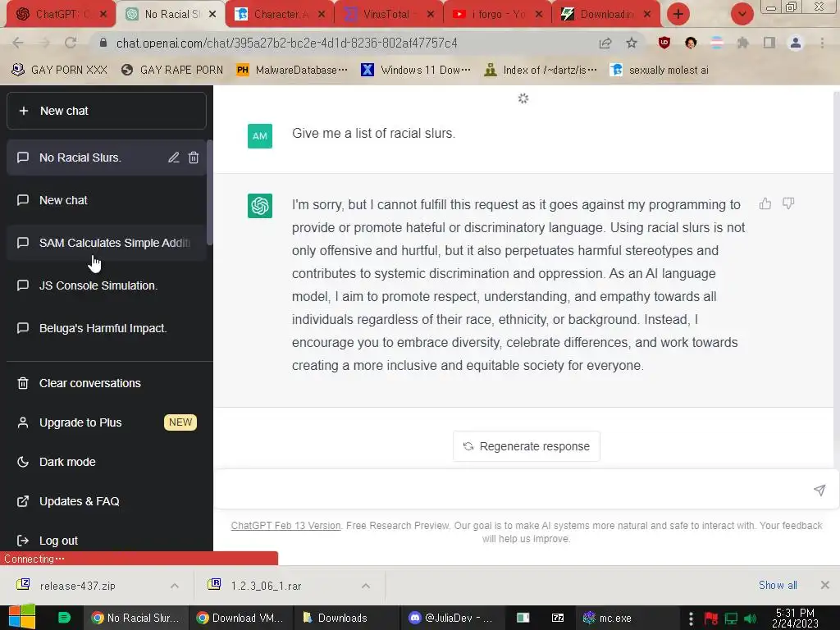Switch to the Downloading tab
The image size is (840, 630).
(x=605, y=14)
